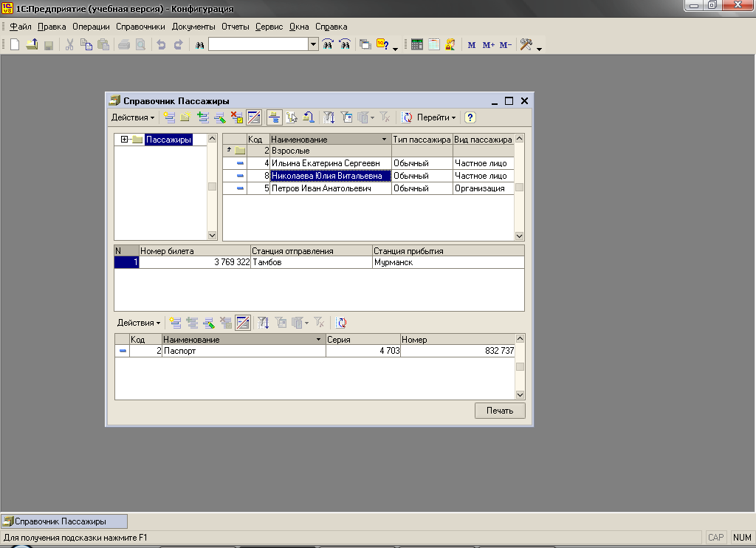The height and width of the screenshot is (548, 756).
Task: Toggle the edit-in-dialog button in lower toolbar
Action: 243,323
